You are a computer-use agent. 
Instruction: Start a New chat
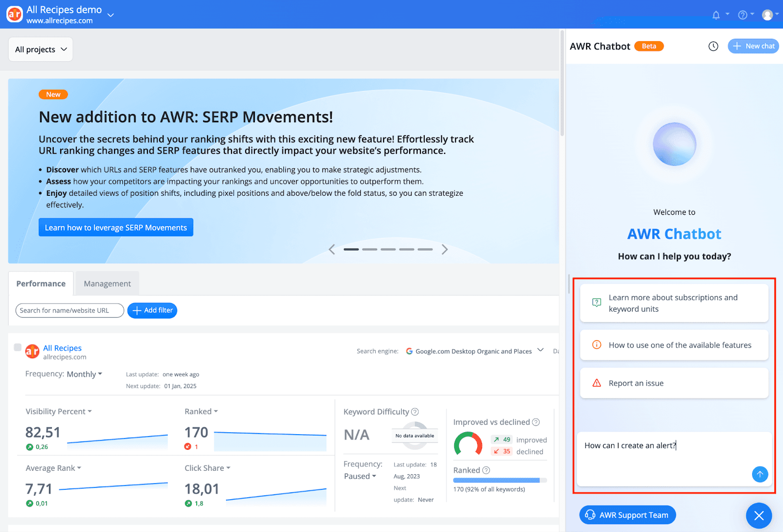(x=753, y=46)
